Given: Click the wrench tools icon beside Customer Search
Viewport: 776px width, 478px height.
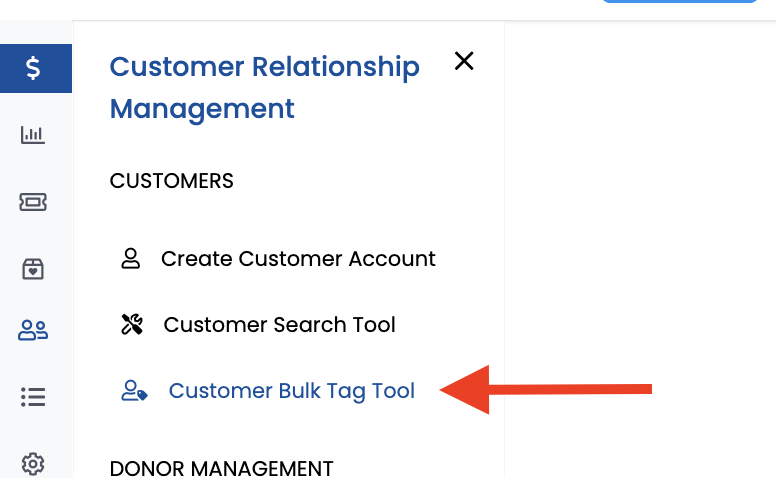Looking at the screenshot, I should coord(132,325).
